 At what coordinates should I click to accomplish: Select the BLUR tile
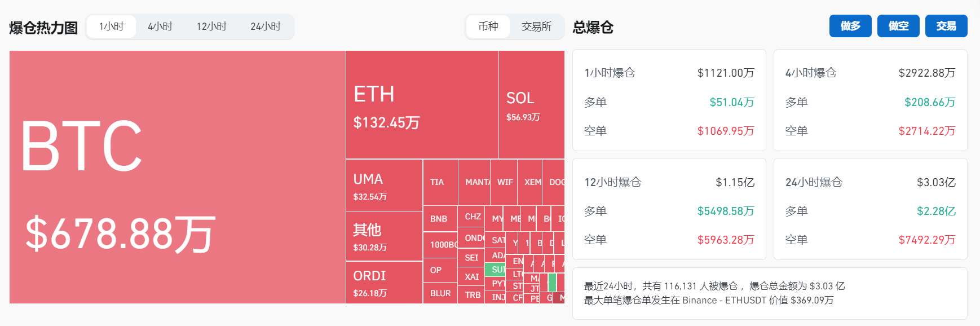point(440,293)
